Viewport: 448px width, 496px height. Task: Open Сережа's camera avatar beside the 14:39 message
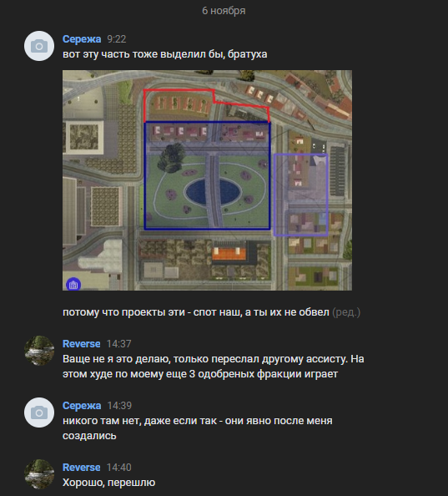tap(39, 412)
